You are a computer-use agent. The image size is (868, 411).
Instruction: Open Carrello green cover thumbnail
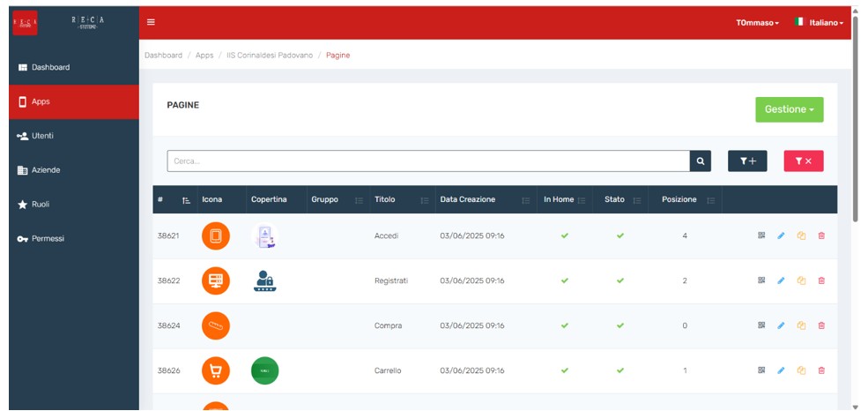click(x=264, y=370)
